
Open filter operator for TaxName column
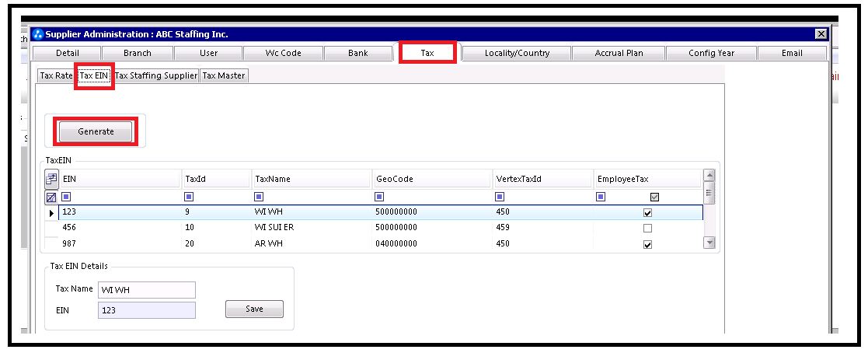point(259,197)
